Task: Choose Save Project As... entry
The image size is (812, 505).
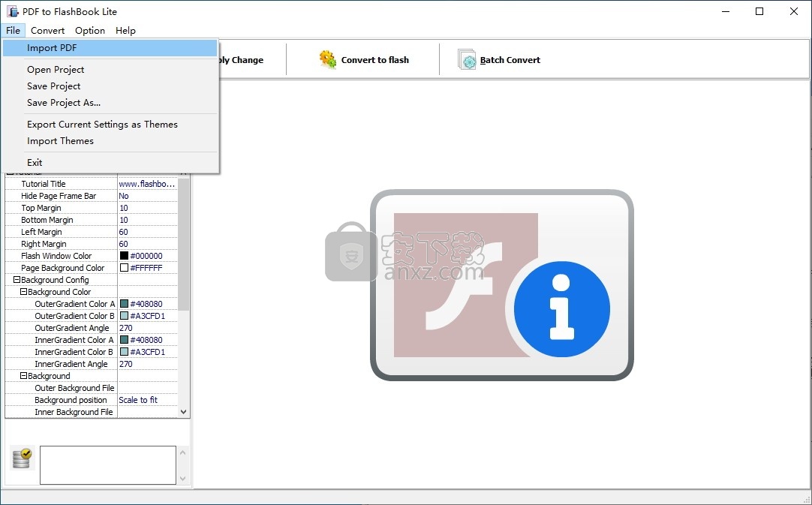Action: (x=110, y=103)
